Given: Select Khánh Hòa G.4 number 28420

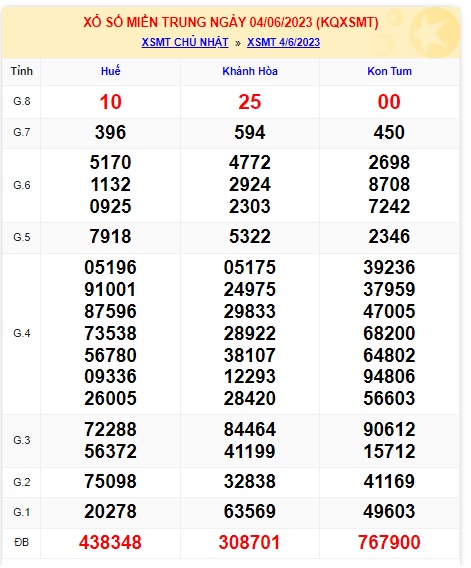Looking at the screenshot, I should tap(250, 398).
